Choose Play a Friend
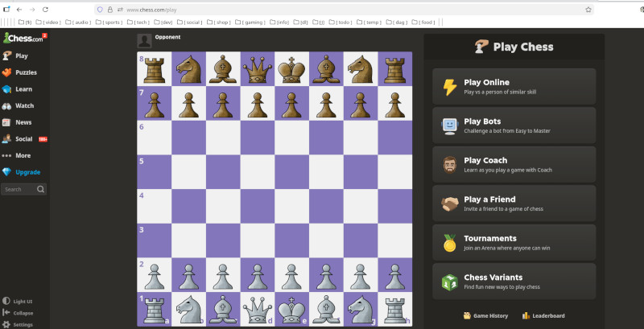Screen dimensions: 644x329 (514, 204)
